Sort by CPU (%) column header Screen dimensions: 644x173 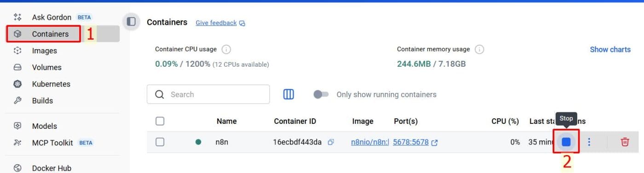click(505, 121)
